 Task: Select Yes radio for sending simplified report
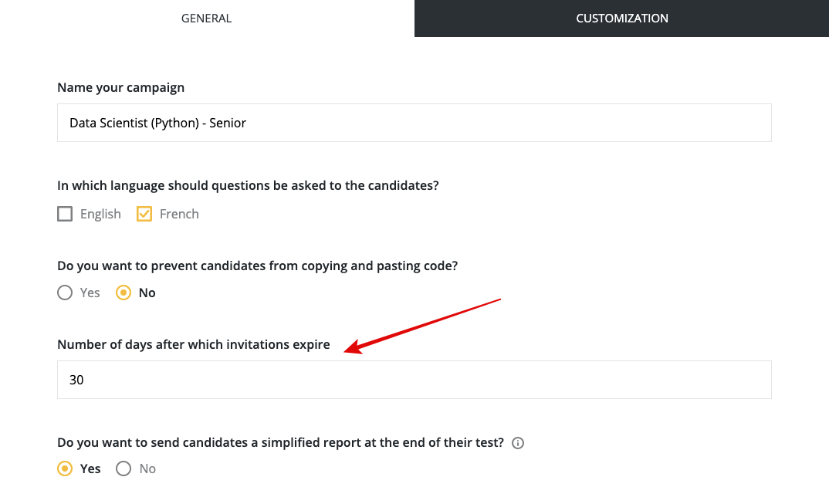point(65,468)
